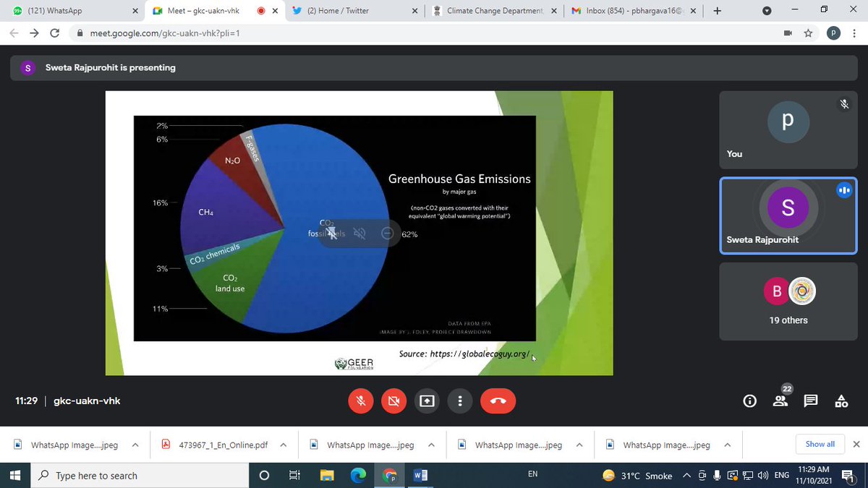Expand options for 473967_1_En_Online.pdf download
The height and width of the screenshot is (488, 868).
(x=283, y=445)
